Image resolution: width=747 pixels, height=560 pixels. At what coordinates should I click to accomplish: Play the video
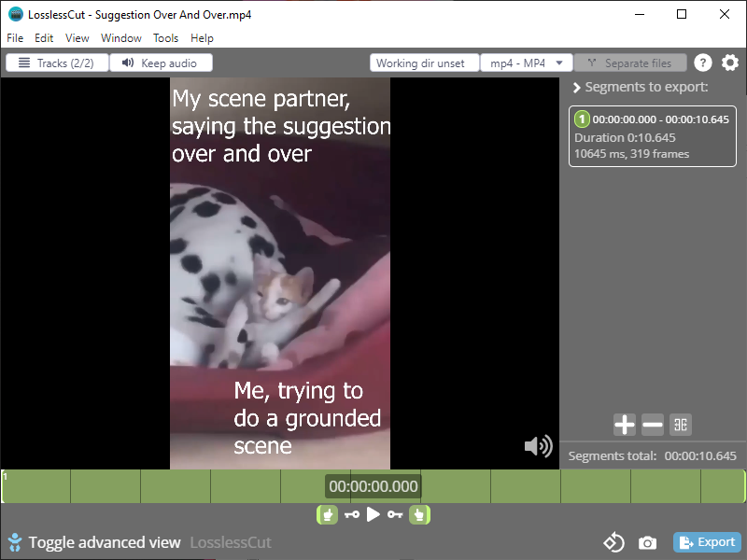click(x=373, y=514)
